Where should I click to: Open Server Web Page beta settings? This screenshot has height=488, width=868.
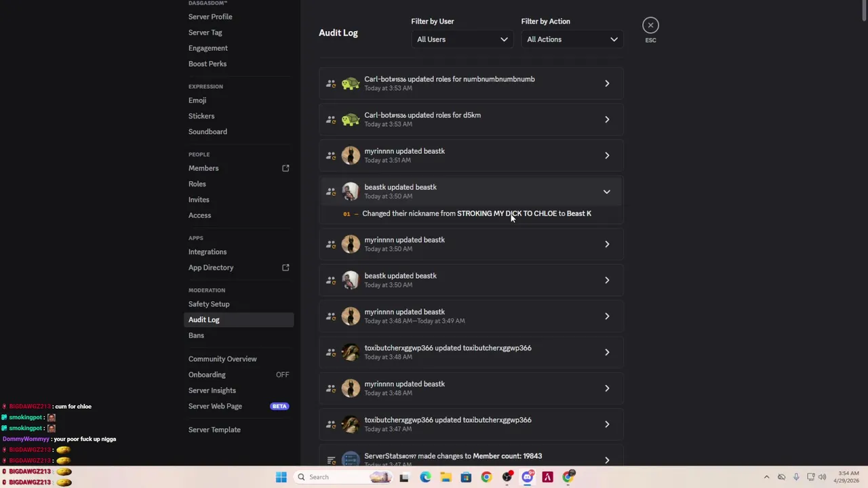(239, 405)
